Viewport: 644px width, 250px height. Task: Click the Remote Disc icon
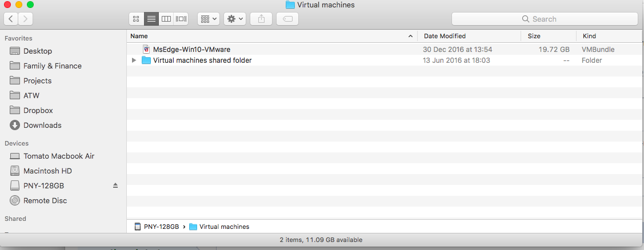point(15,201)
